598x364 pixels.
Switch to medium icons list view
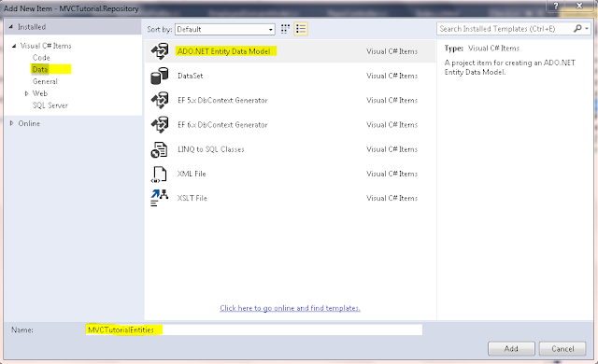pos(301,29)
